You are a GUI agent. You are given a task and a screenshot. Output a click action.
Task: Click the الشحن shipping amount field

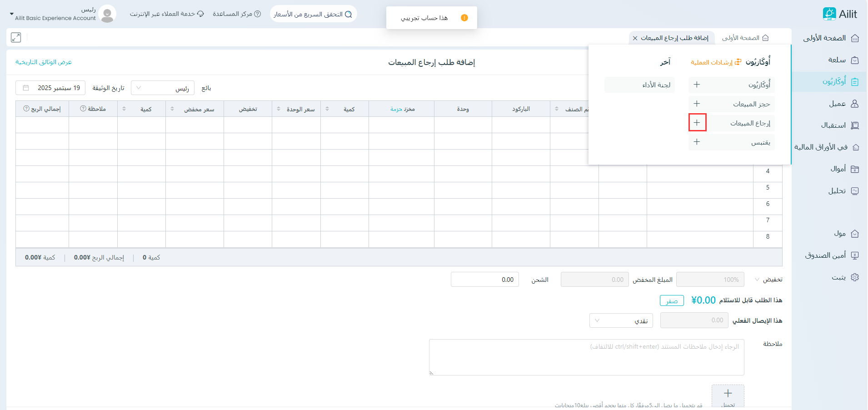coord(484,280)
